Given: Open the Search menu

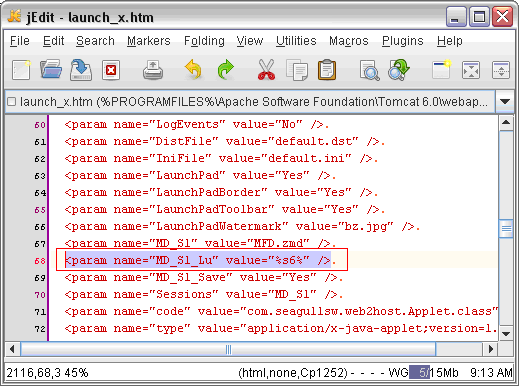Looking at the screenshot, I should click(95, 41).
